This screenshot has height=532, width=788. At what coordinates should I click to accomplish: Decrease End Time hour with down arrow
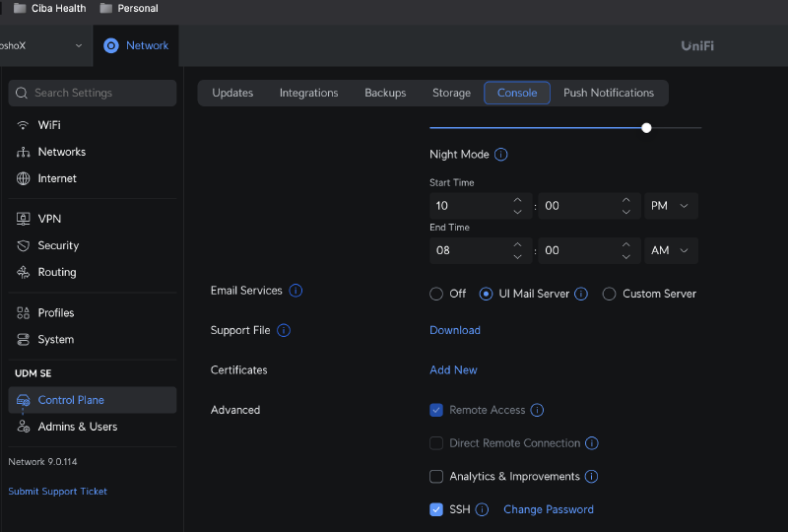(517, 257)
